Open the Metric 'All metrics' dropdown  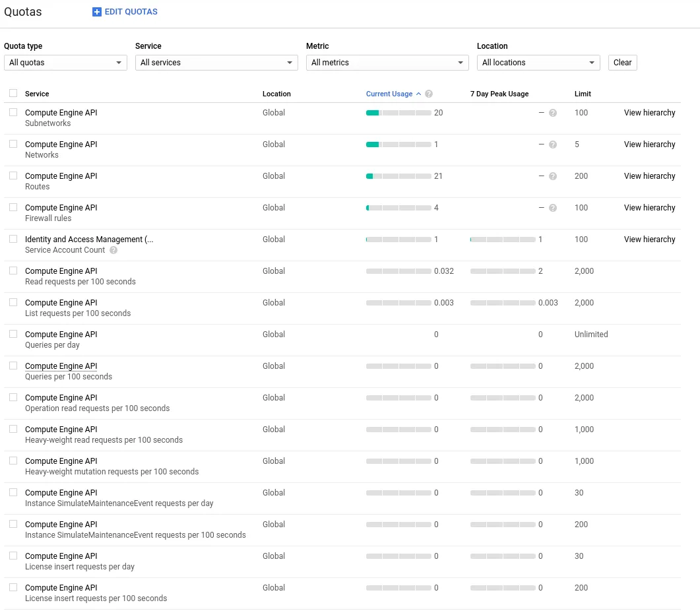[x=387, y=63]
